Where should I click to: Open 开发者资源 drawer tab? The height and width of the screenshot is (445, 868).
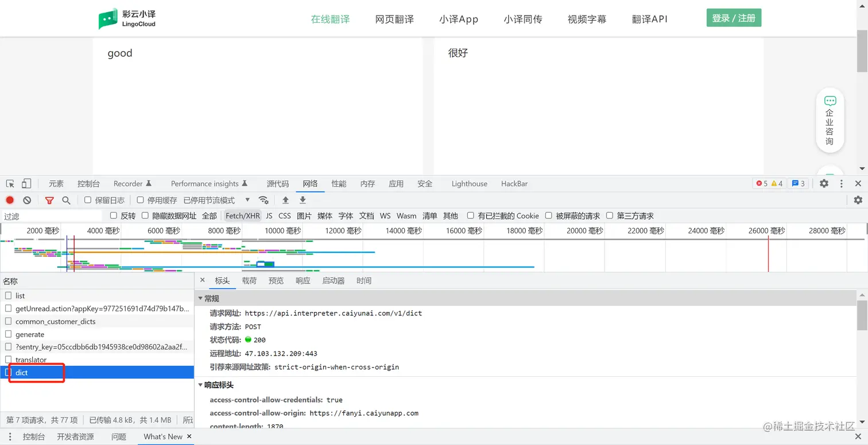(x=75, y=436)
